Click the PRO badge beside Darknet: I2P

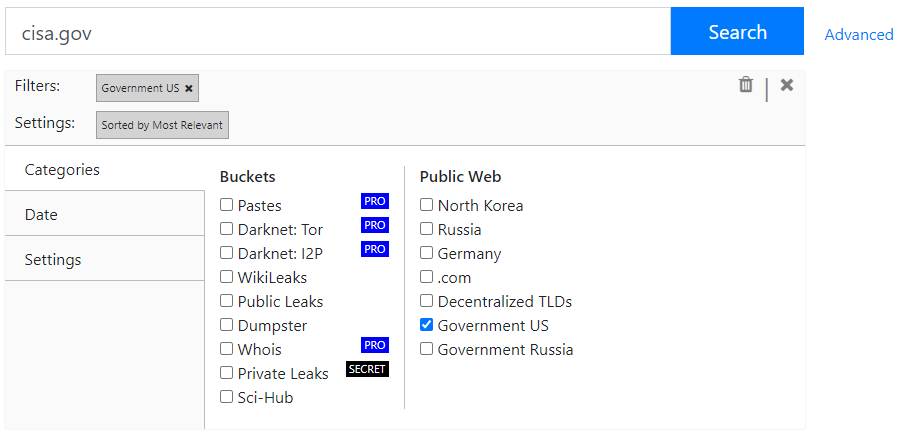tap(375, 249)
